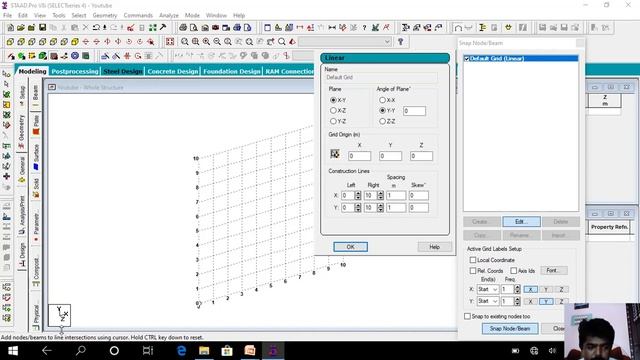The width and height of the screenshot is (640, 360).
Task: Select Y-Y angle of plane option
Action: (382, 111)
